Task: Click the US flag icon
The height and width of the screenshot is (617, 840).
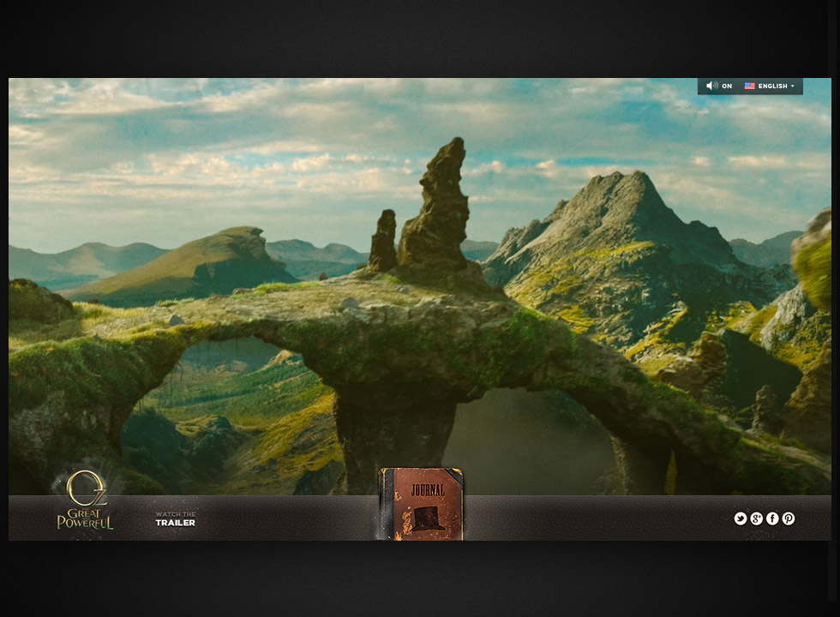Action: 749,87
